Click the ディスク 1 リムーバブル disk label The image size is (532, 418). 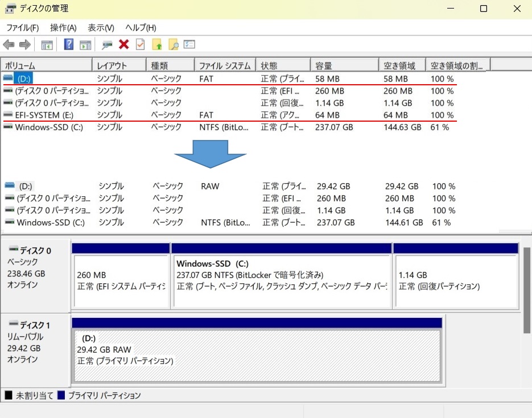tap(35, 350)
